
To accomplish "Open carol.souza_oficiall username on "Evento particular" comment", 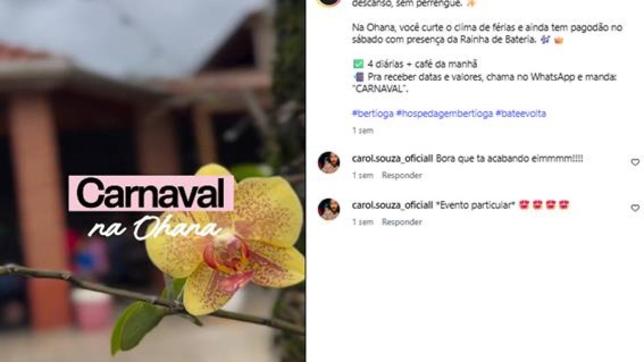I will click(392, 205).
